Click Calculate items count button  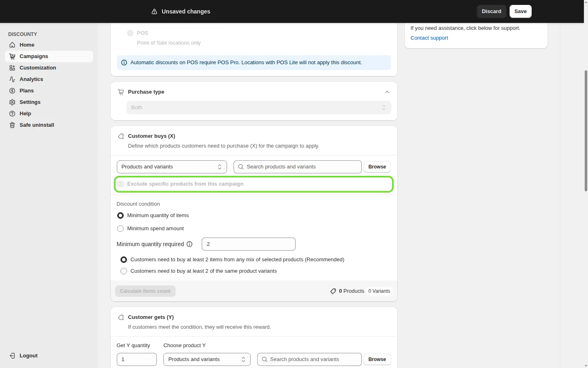click(145, 291)
